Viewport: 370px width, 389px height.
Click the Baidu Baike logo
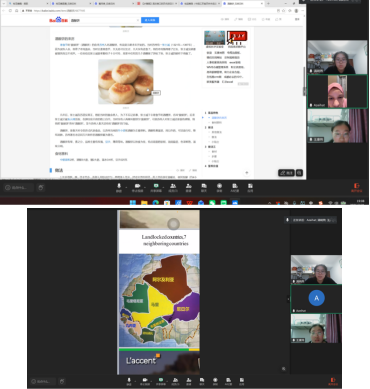59,20
